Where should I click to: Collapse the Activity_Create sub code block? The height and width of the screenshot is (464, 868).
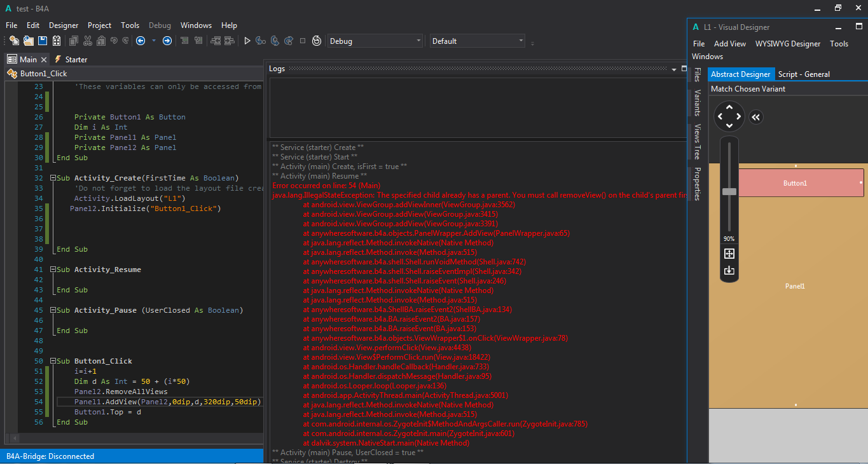[52, 178]
